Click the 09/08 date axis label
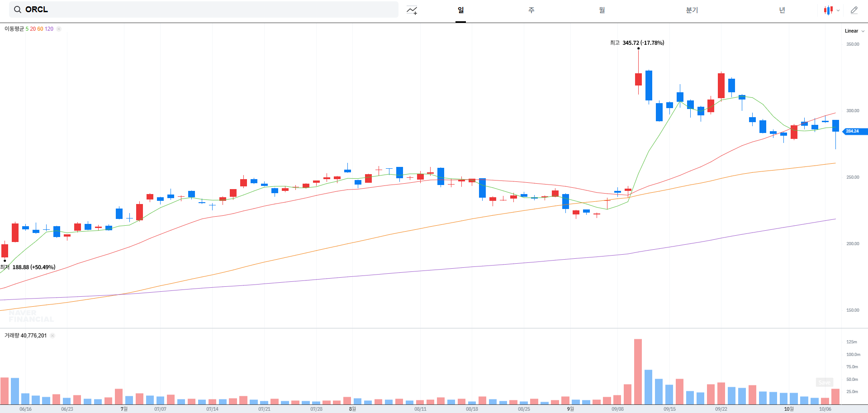The height and width of the screenshot is (413, 868). pos(617,409)
